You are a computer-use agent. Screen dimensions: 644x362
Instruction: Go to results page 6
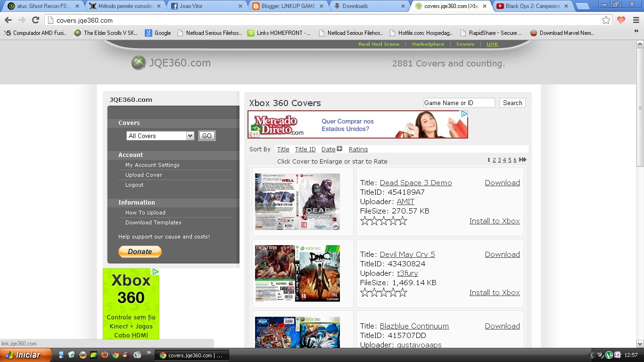(x=515, y=160)
